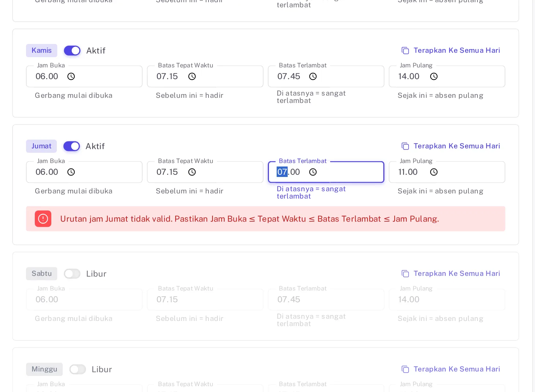This screenshot has width=535, height=392.
Task: Click the Minggu day label
Action: coord(44,369)
